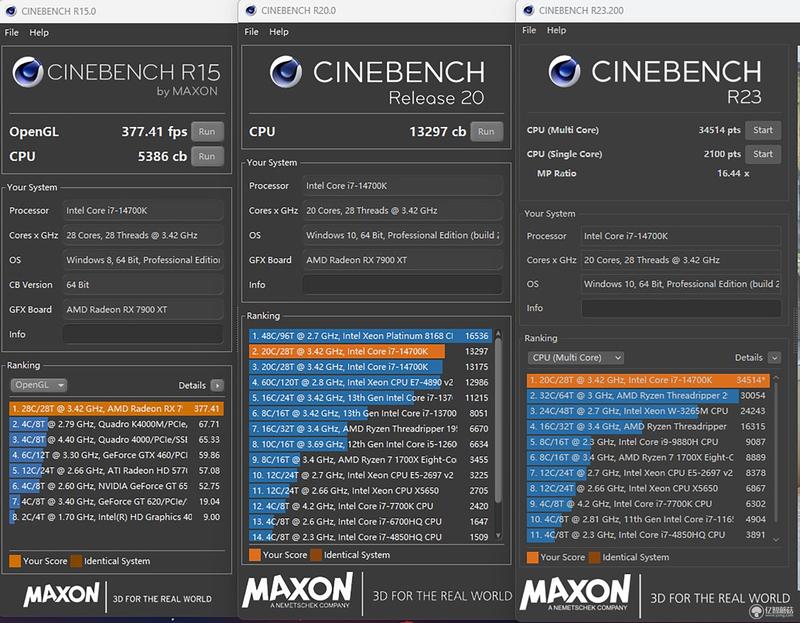800x623 pixels.
Task: Run the OpenGL test in R15
Action: pyautogui.click(x=207, y=132)
